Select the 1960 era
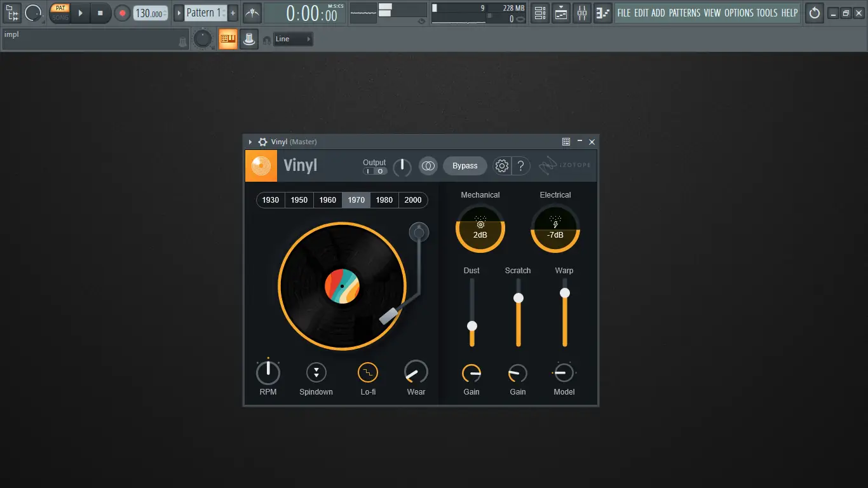 (328, 200)
